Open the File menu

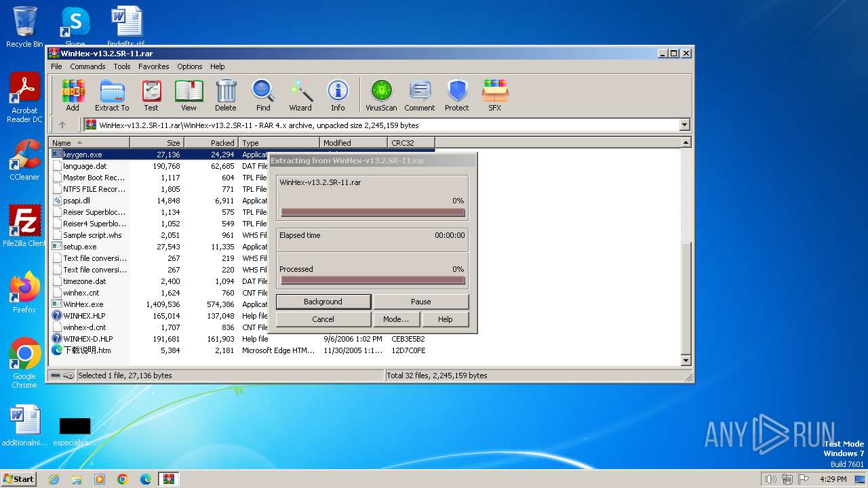coord(56,66)
